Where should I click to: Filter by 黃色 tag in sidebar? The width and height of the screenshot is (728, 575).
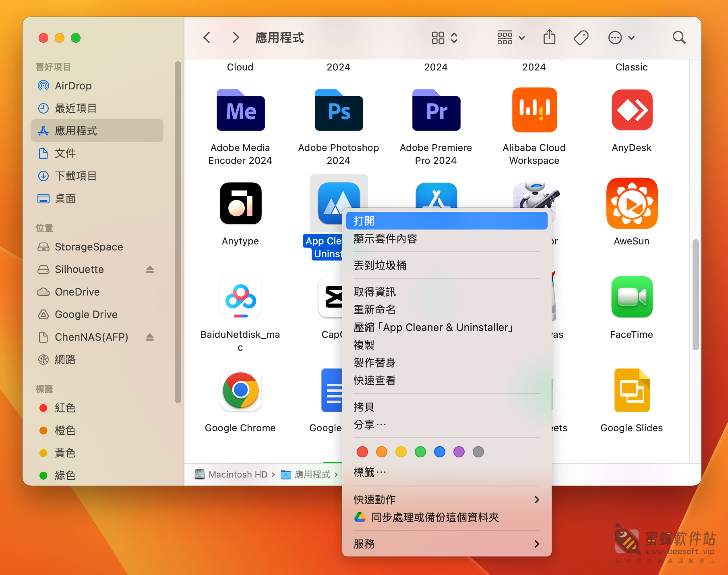point(97,453)
